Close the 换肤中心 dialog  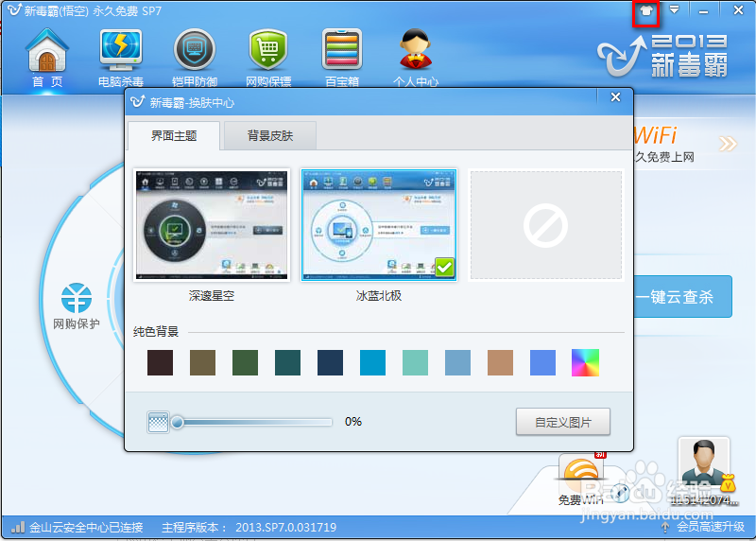(x=615, y=97)
